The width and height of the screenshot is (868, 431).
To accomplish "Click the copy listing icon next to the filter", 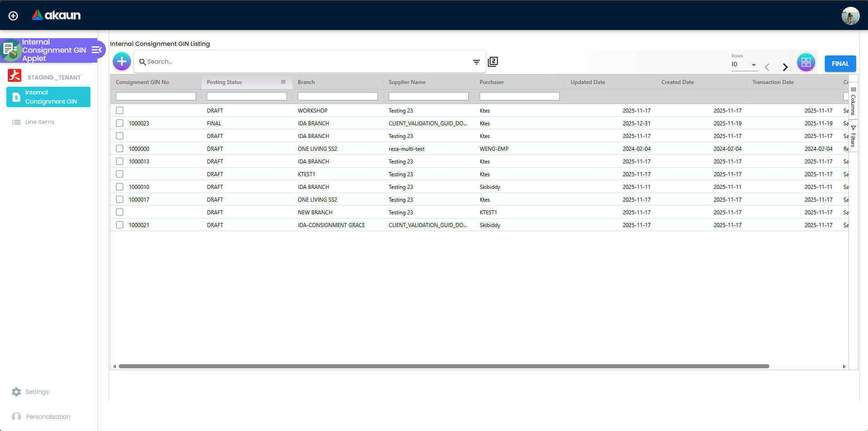I will coord(493,61).
